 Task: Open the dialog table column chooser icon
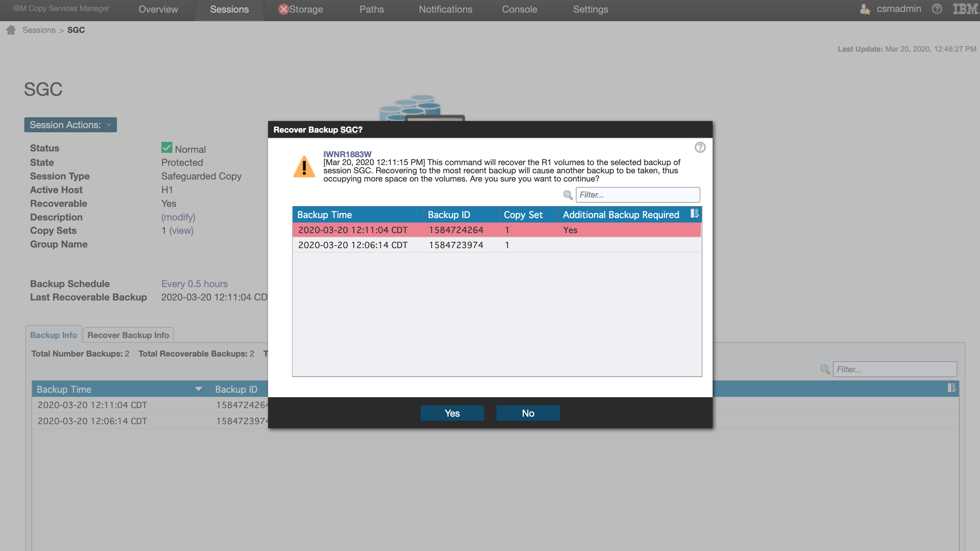tap(695, 214)
